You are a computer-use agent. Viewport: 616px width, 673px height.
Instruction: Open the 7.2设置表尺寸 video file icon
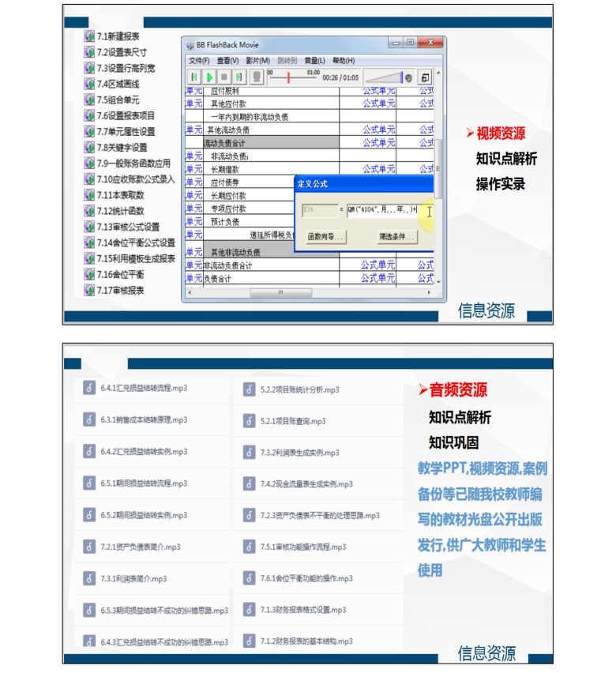click(89, 52)
